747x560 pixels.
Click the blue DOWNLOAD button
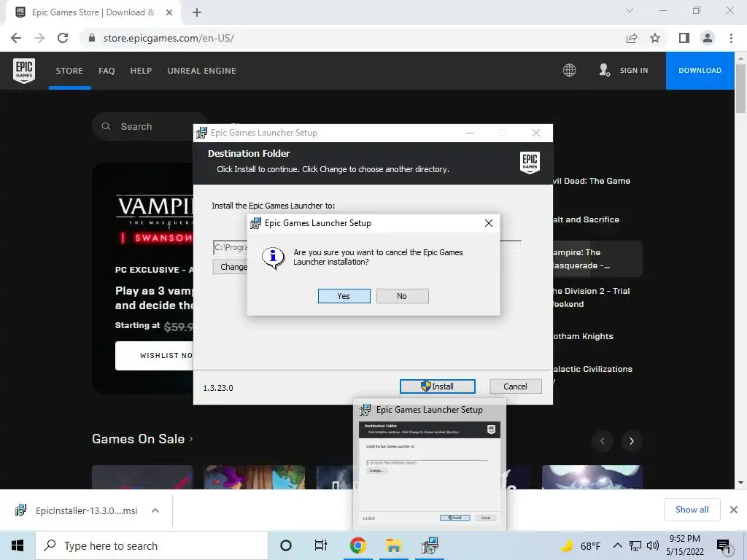[x=700, y=71]
